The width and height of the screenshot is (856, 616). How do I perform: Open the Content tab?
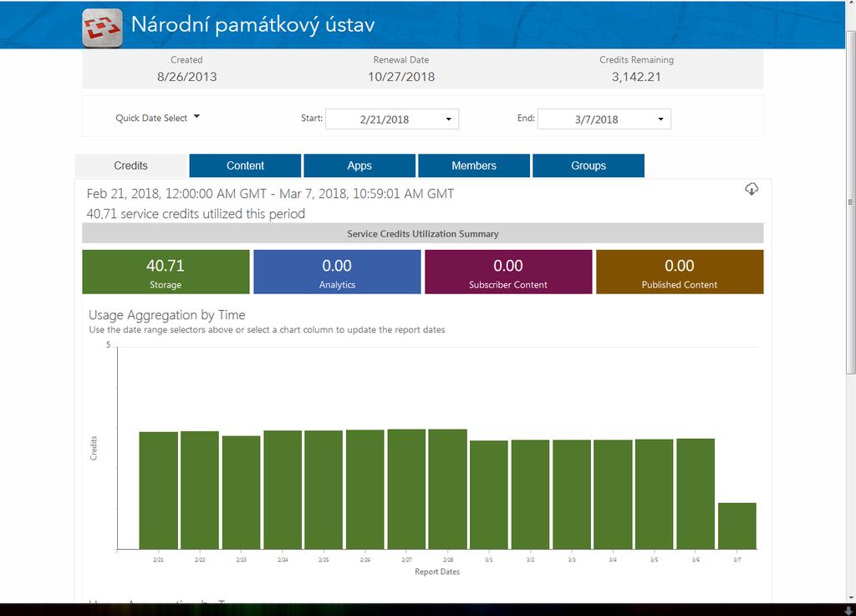pos(245,165)
